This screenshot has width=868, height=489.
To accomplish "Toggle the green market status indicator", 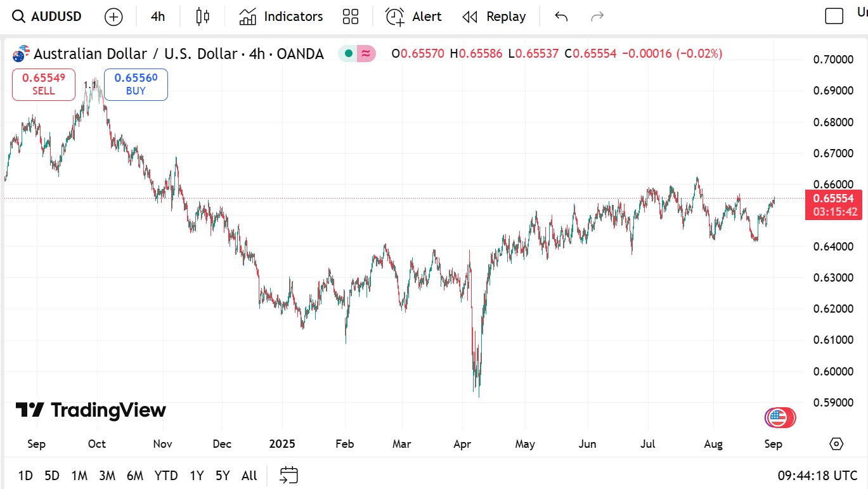I will pyautogui.click(x=347, y=54).
